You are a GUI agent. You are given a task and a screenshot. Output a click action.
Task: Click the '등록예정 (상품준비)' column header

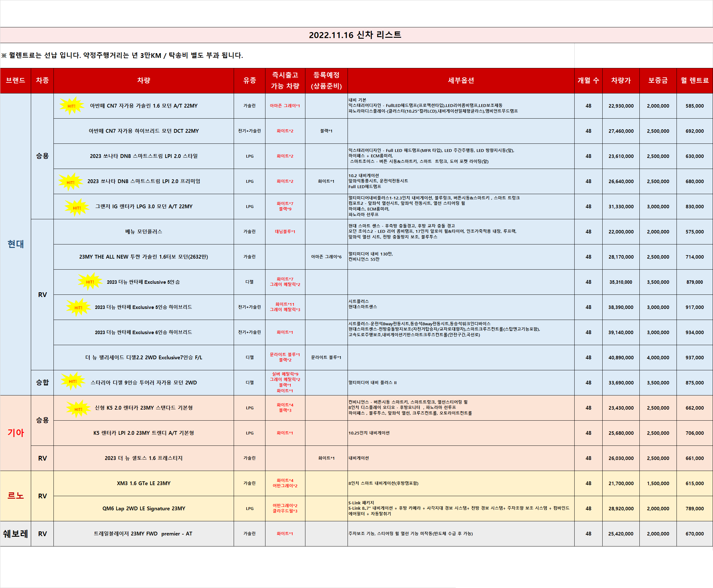(x=326, y=81)
